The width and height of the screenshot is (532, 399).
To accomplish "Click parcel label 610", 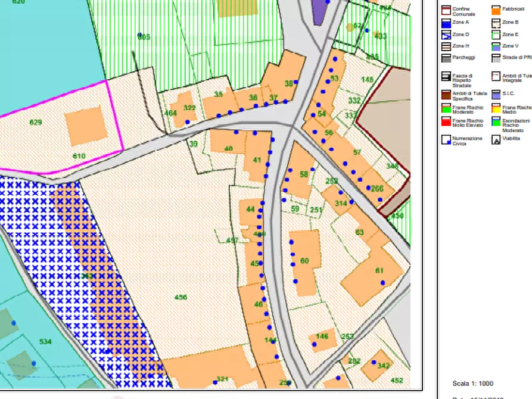I will 79,156.
